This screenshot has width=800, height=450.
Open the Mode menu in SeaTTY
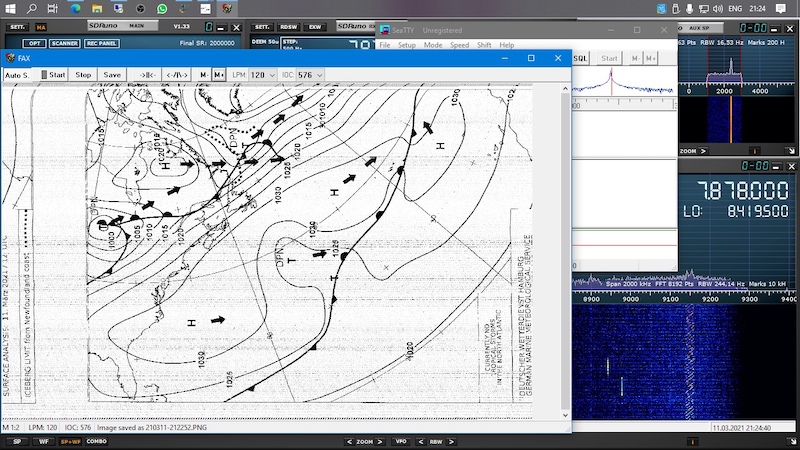(x=432, y=45)
